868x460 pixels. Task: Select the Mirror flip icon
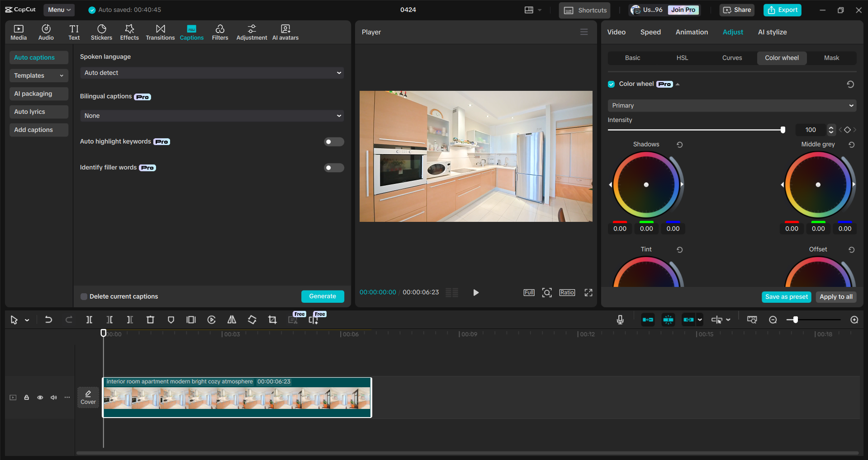[232, 319]
